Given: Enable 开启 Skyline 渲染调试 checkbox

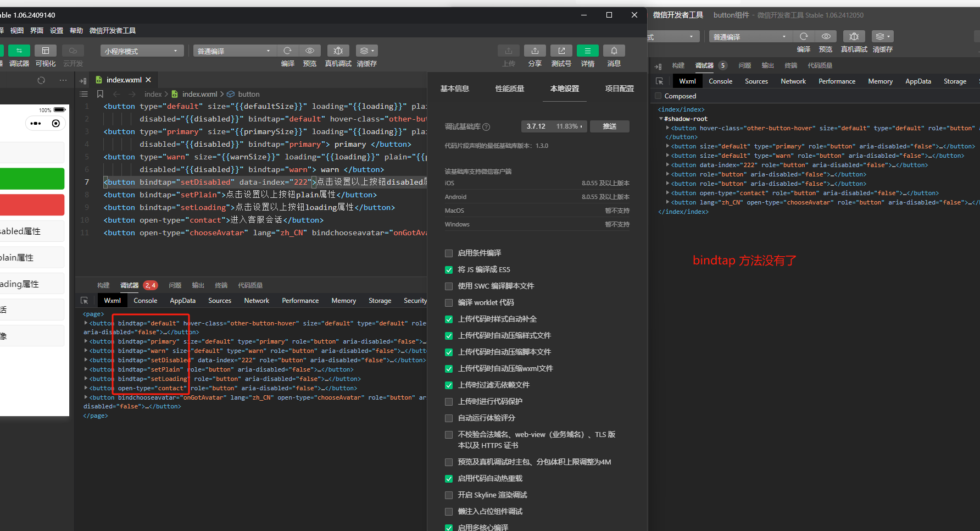Looking at the screenshot, I should point(449,495).
